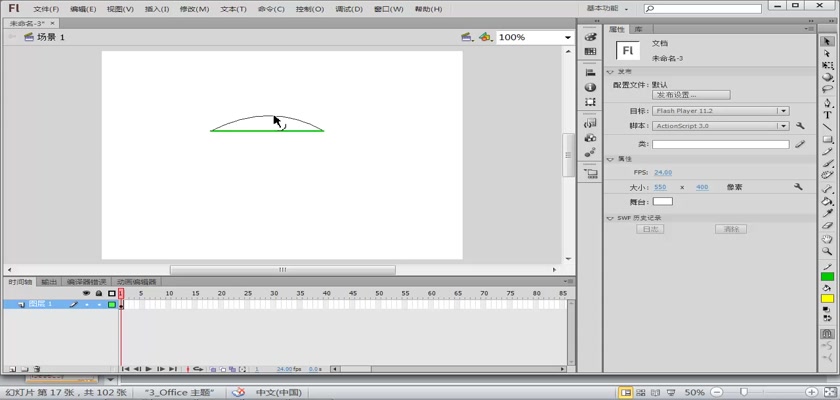Screen dimensions: 840x400
Task: Toggle show or hide all layers eye
Action: (86, 293)
